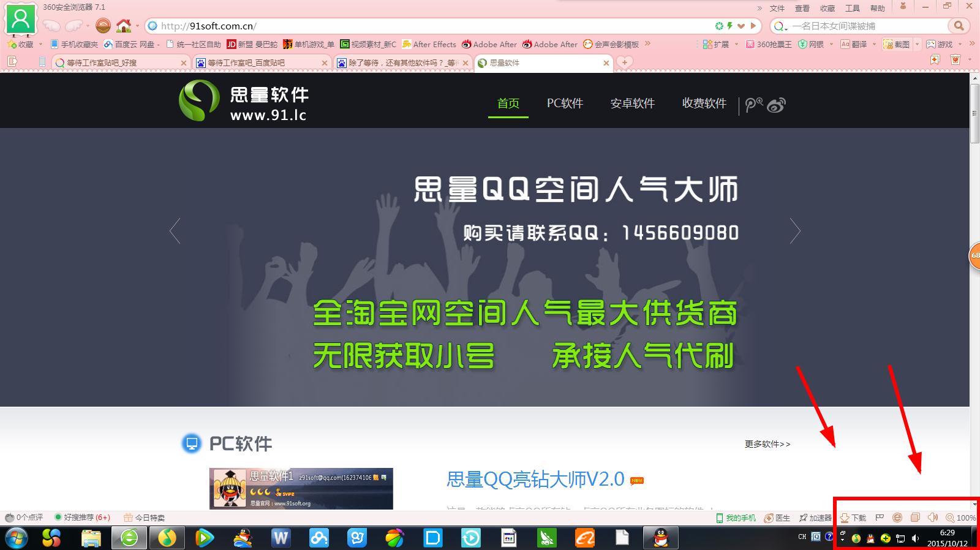Show the previous banner slide
The width and height of the screenshot is (980, 550).
[175, 231]
